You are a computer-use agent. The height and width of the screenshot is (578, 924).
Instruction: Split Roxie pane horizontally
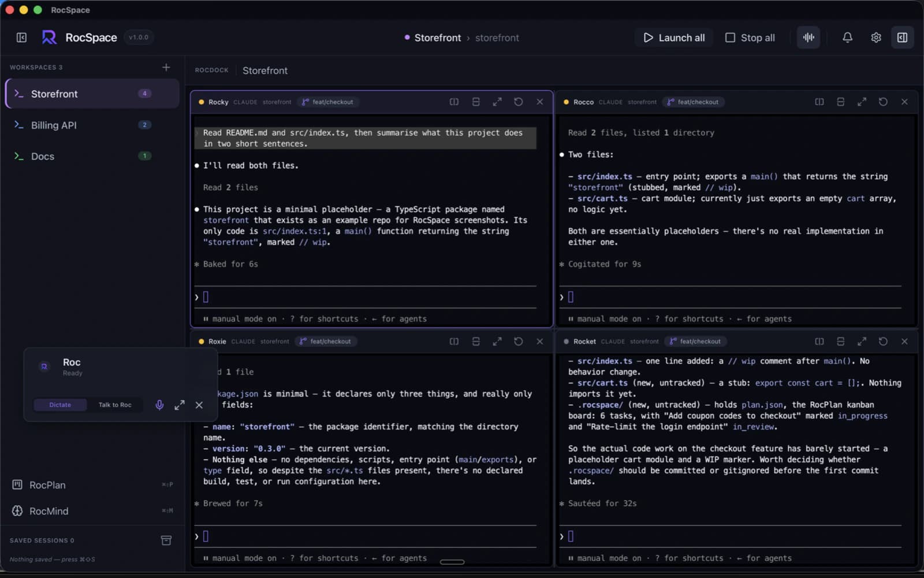pos(475,342)
